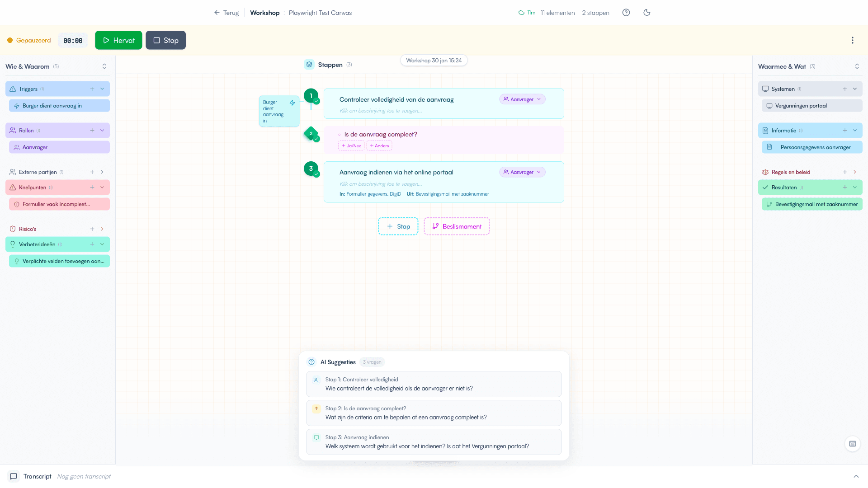
Task: Click the help question mark icon
Action: click(626, 13)
